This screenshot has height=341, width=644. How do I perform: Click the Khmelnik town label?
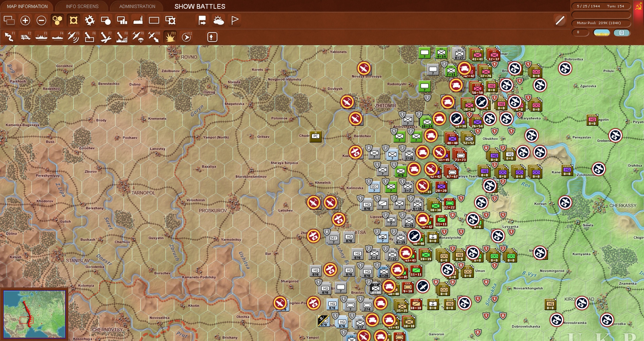pos(323,183)
